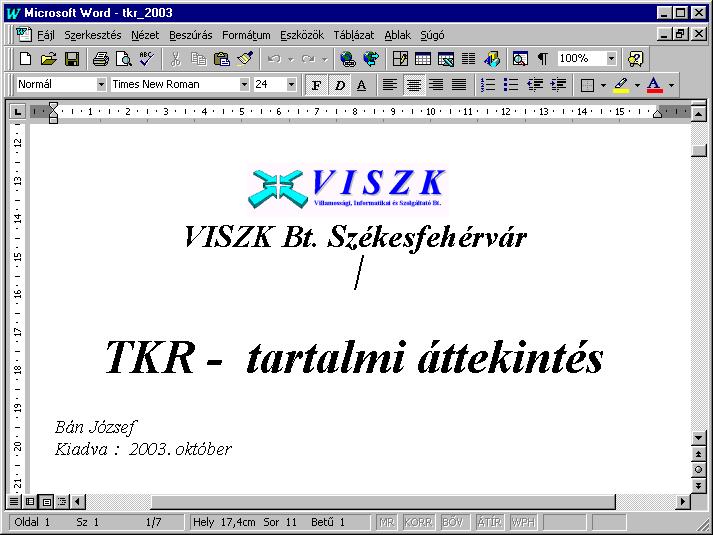Center align the paragraph
Screen dimensions: 713x535
coord(414,85)
